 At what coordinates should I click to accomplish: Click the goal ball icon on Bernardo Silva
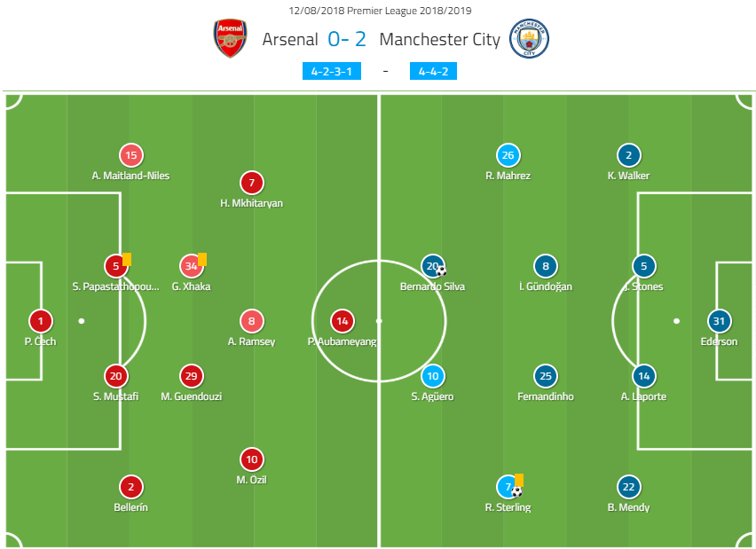click(441, 271)
